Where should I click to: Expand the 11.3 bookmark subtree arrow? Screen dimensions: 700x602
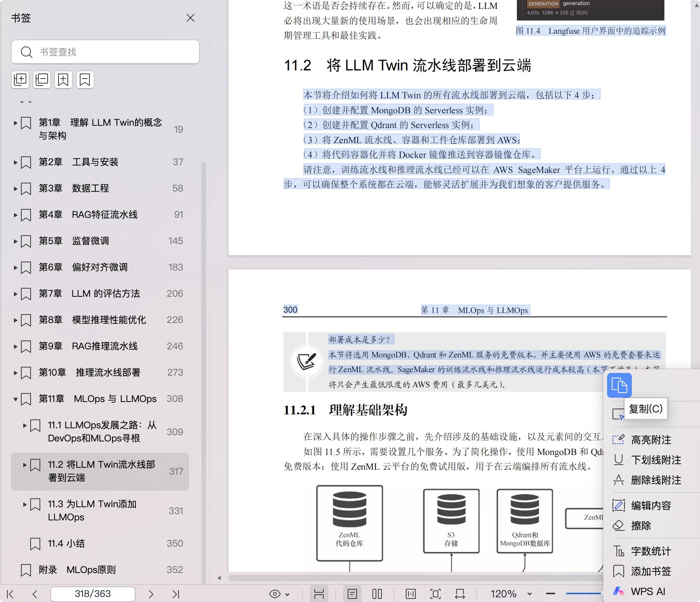coord(25,504)
